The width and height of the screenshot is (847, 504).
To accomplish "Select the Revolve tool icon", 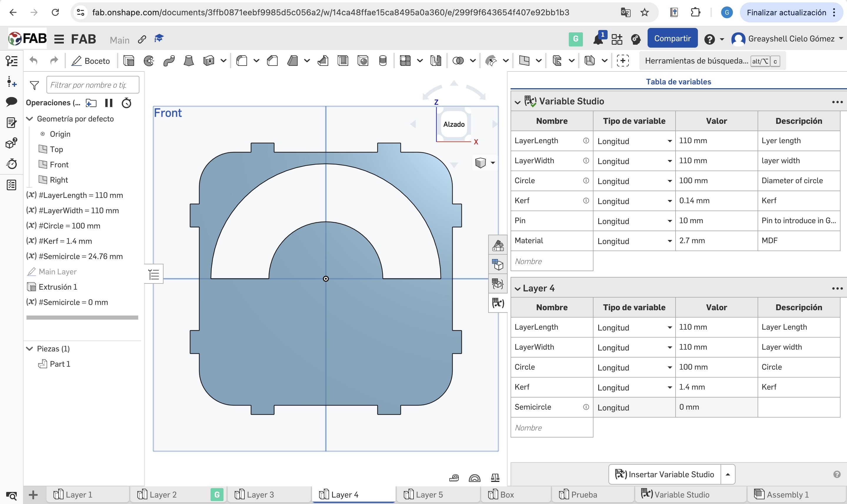I will 149,61.
